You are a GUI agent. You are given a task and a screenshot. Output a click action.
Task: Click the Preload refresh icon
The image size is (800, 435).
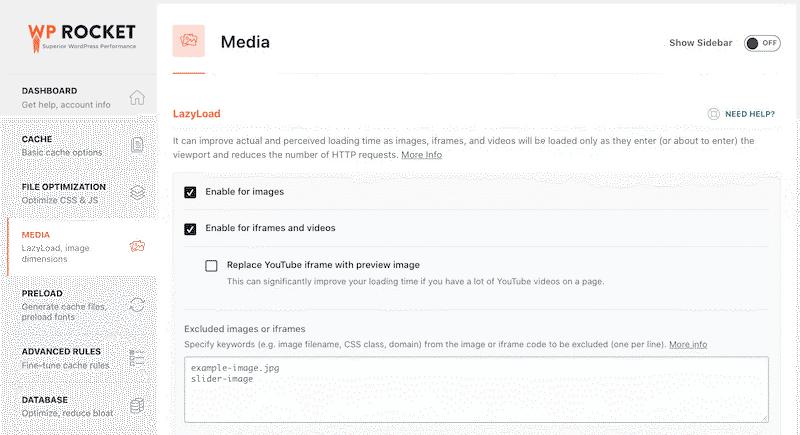(x=137, y=304)
